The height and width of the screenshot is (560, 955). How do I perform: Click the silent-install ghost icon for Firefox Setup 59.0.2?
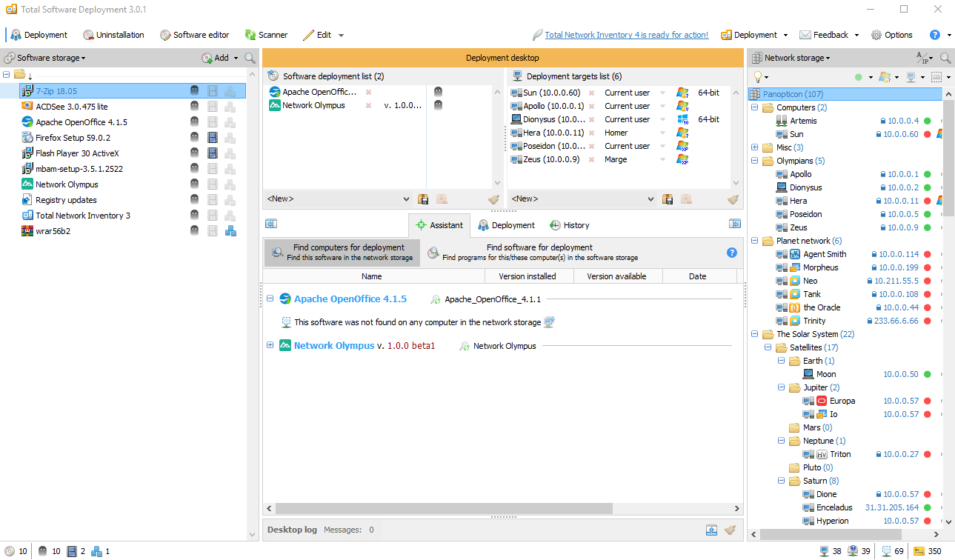click(x=194, y=138)
